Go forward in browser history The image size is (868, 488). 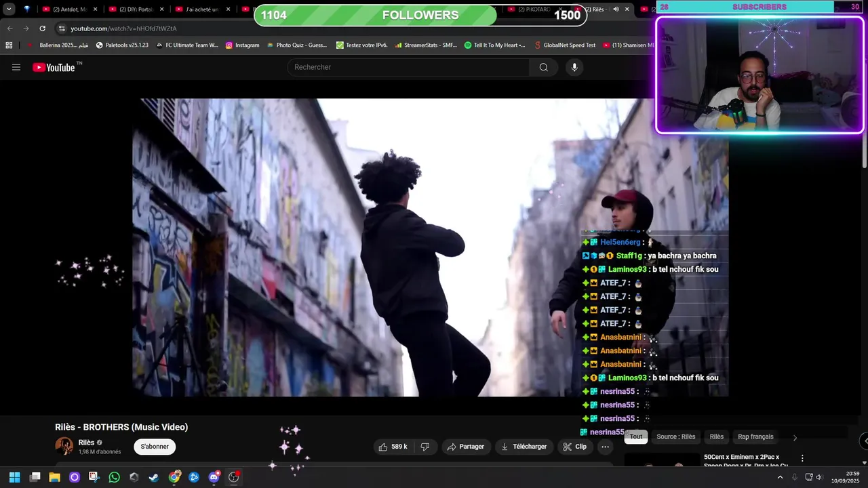coord(26,28)
